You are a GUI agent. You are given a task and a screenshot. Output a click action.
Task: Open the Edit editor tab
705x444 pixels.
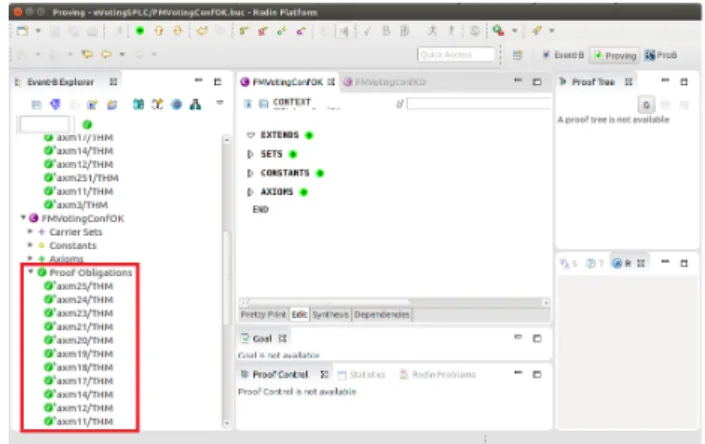[x=299, y=315]
